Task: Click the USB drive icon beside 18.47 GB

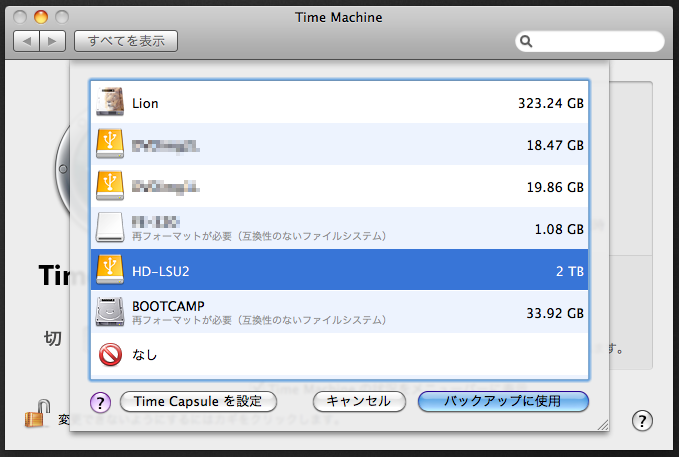Action: click(x=110, y=144)
